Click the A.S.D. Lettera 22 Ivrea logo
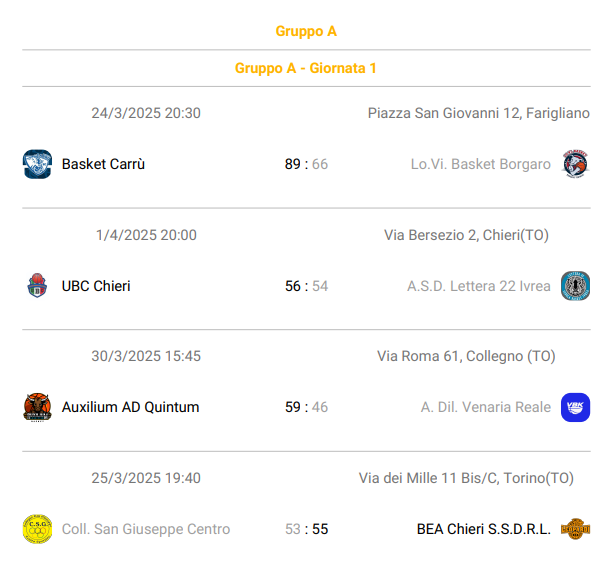 [x=575, y=286]
